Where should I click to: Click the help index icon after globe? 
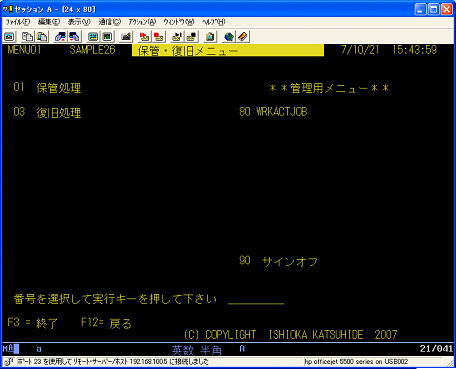point(243,37)
